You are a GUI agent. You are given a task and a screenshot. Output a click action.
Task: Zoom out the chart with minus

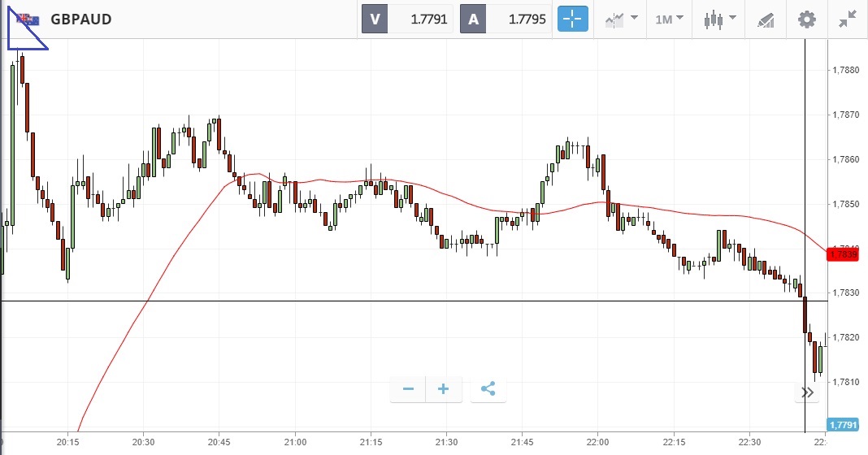tap(408, 389)
